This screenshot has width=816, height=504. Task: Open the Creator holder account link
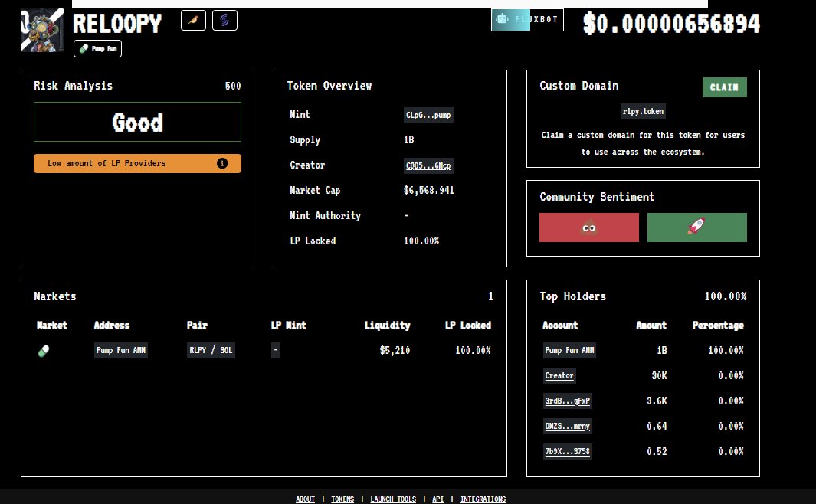[x=559, y=375]
